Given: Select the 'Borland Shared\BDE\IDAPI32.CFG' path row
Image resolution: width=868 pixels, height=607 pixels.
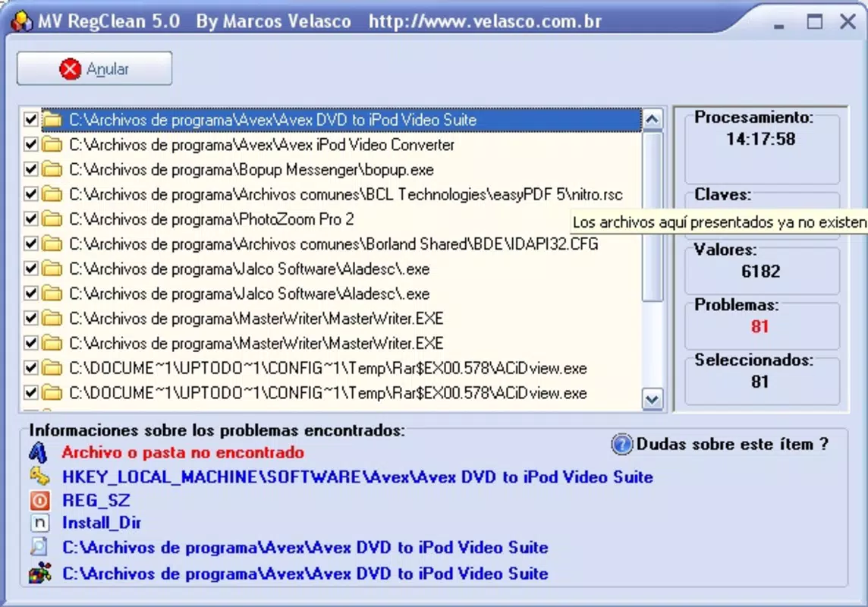Looking at the screenshot, I should point(334,244).
